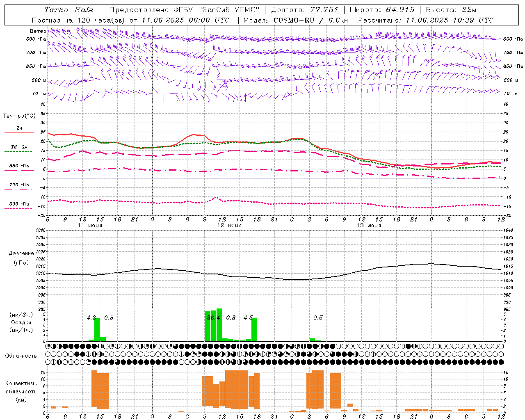525x420 pixels.
Task: Click the '500 м' wind level label on left
Action: point(39,80)
